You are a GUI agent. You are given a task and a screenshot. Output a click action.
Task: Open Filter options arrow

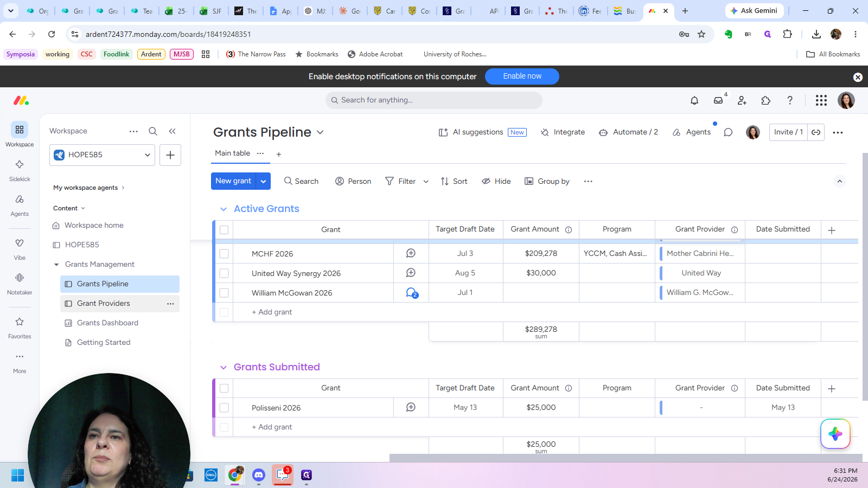click(x=426, y=182)
